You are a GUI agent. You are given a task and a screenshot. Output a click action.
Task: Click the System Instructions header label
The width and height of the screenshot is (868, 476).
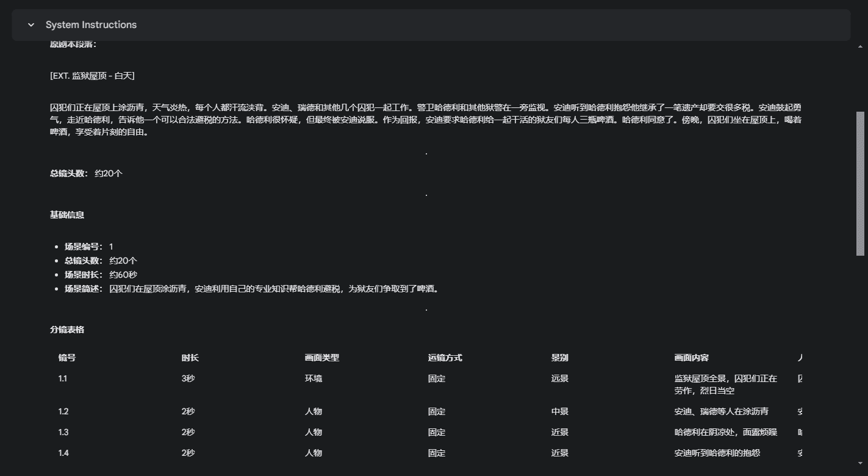click(91, 25)
